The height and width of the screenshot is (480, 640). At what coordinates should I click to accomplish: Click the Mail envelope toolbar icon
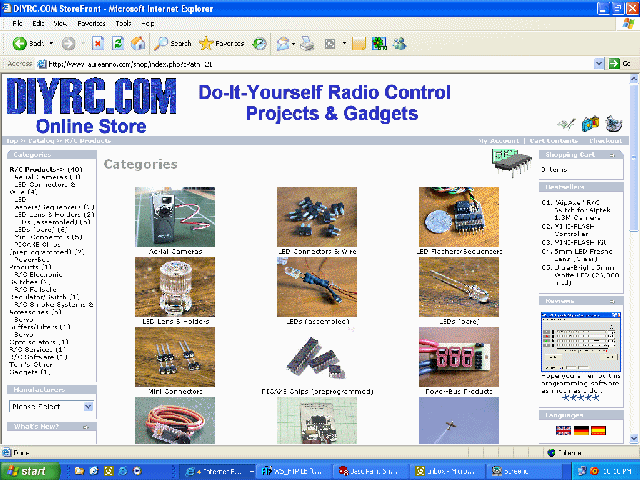pos(283,43)
